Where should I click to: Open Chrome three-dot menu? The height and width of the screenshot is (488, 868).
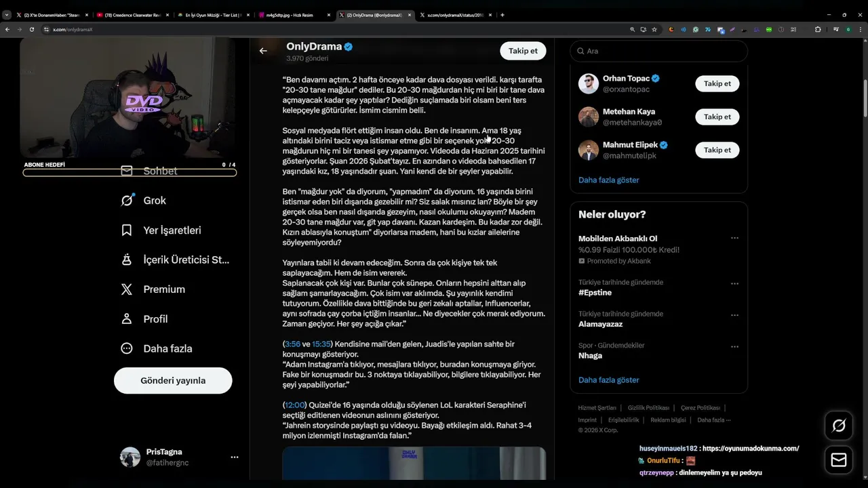point(861,29)
